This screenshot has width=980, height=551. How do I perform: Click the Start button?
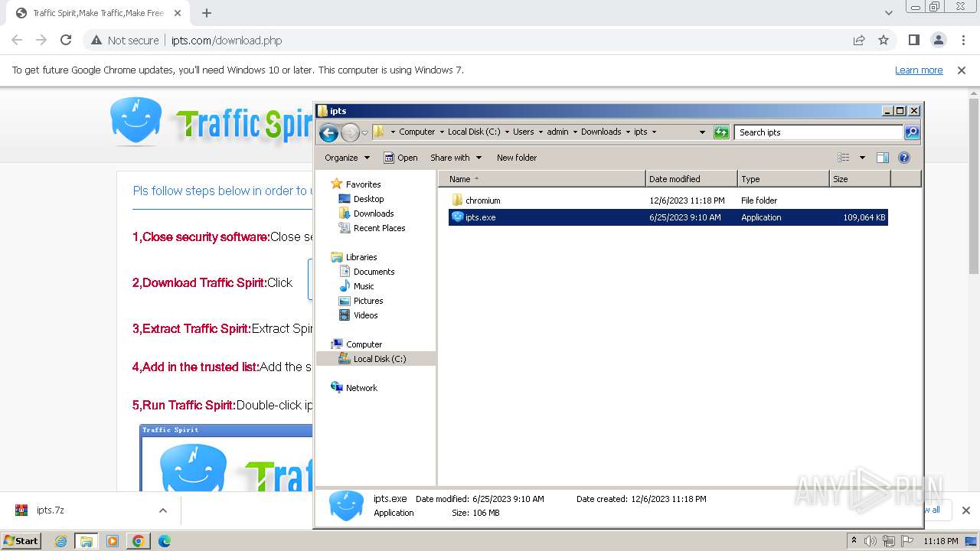(x=21, y=541)
